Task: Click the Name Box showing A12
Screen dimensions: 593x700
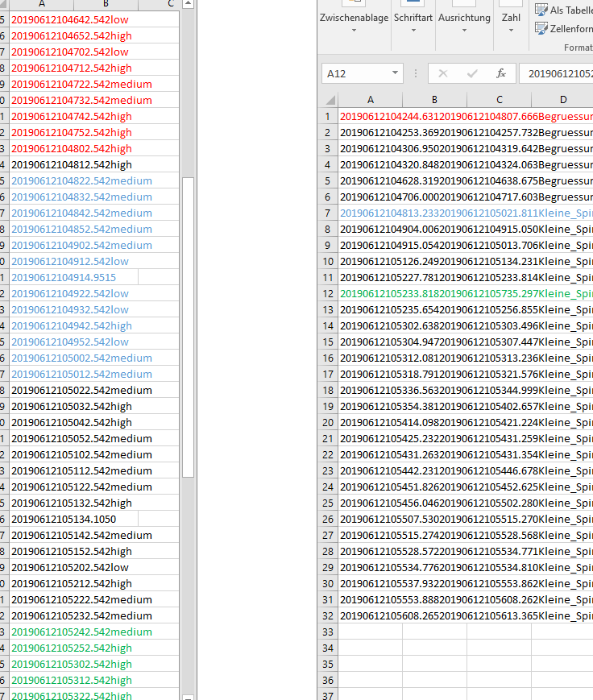Action: [355, 73]
